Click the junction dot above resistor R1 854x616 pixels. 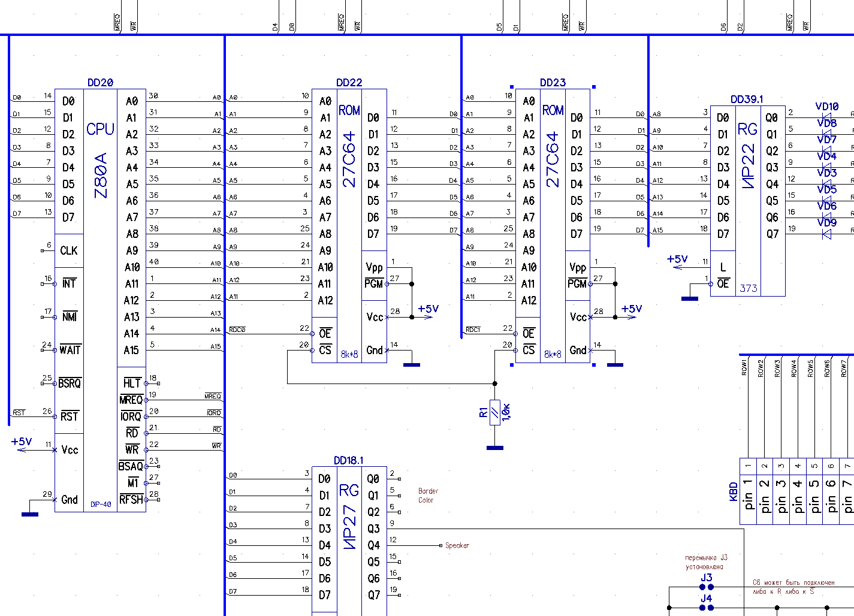(x=494, y=383)
